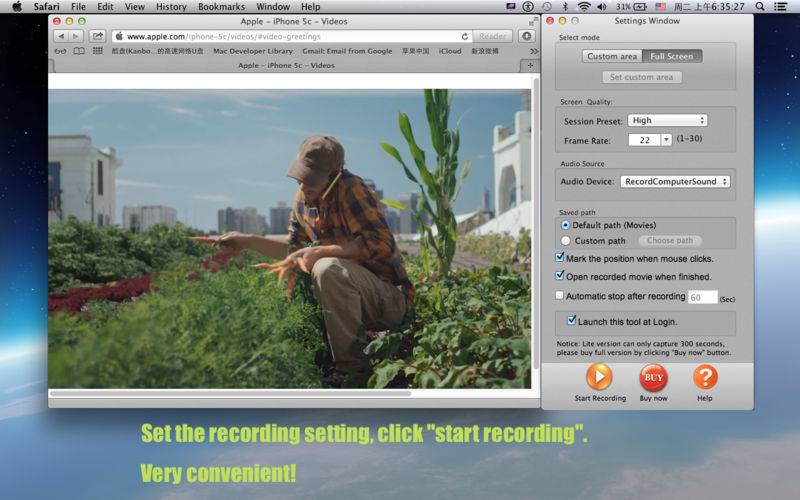The height and width of the screenshot is (500, 800).
Task: Click the Bluetooth menu bar icon
Action: click(565, 7)
